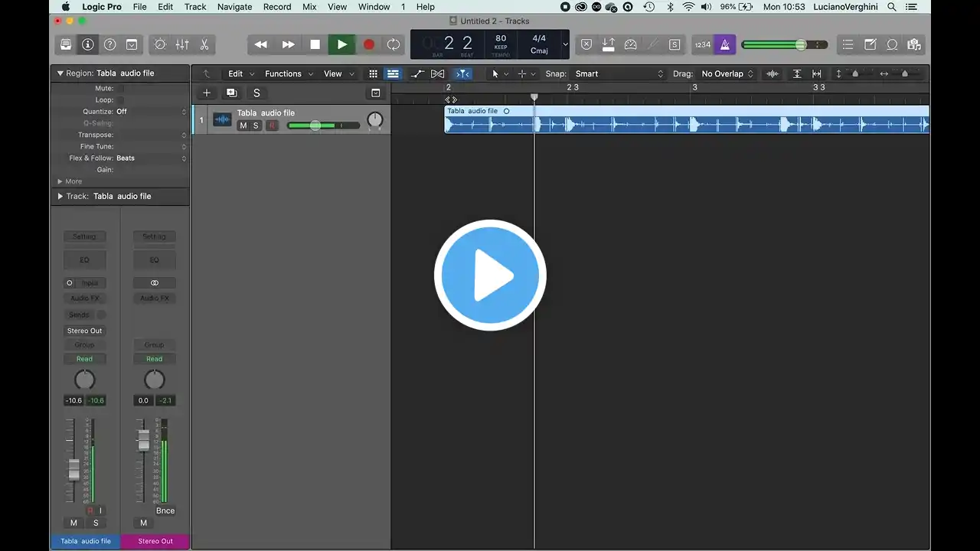The width and height of the screenshot is (980, 551).
Task: Open the Mix menu
Action: 309,7
